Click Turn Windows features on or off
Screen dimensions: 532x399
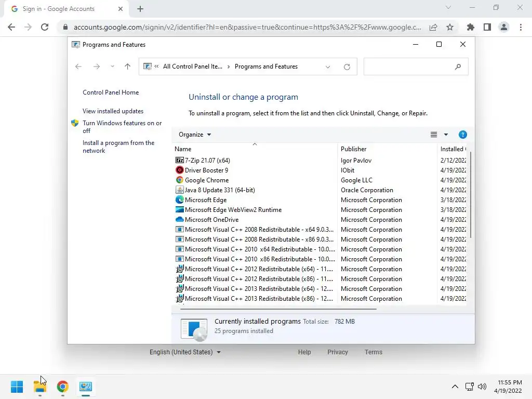[x=122, y=127]
